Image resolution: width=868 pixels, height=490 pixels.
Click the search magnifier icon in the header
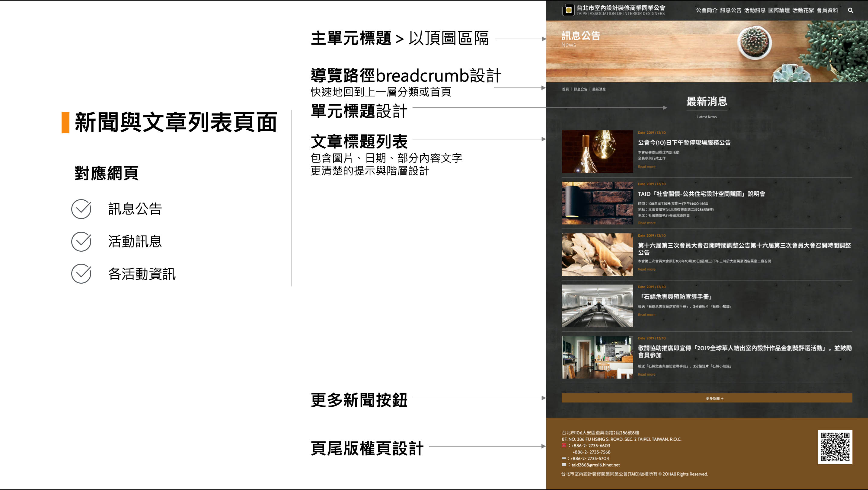click(x=850, y=11)
